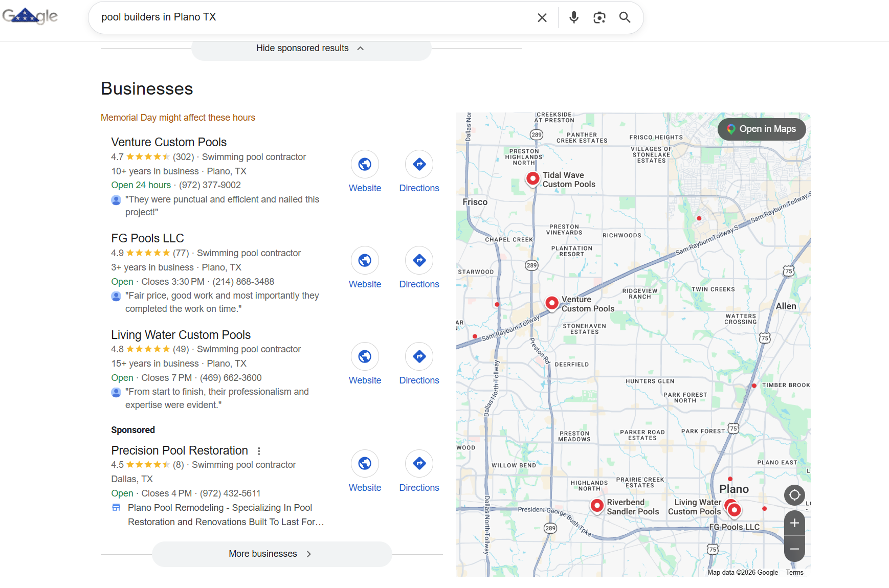Open Venture Custom Pools website icon
This screenshot has width=889, height=588.
click(x=365, y=164)
